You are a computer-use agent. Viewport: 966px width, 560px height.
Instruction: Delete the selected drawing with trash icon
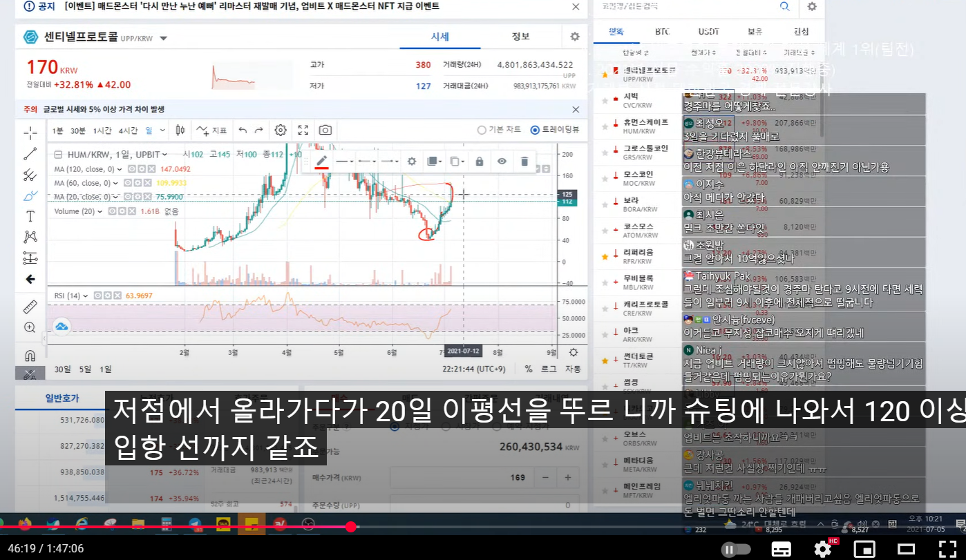(x=524, y=161)
